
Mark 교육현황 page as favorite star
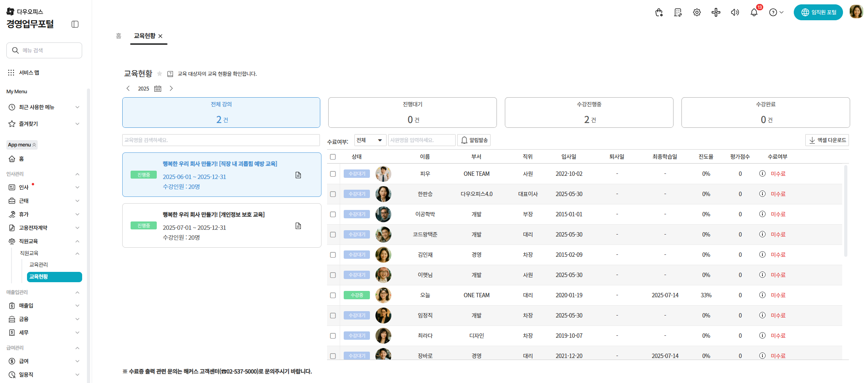(160, 73)
